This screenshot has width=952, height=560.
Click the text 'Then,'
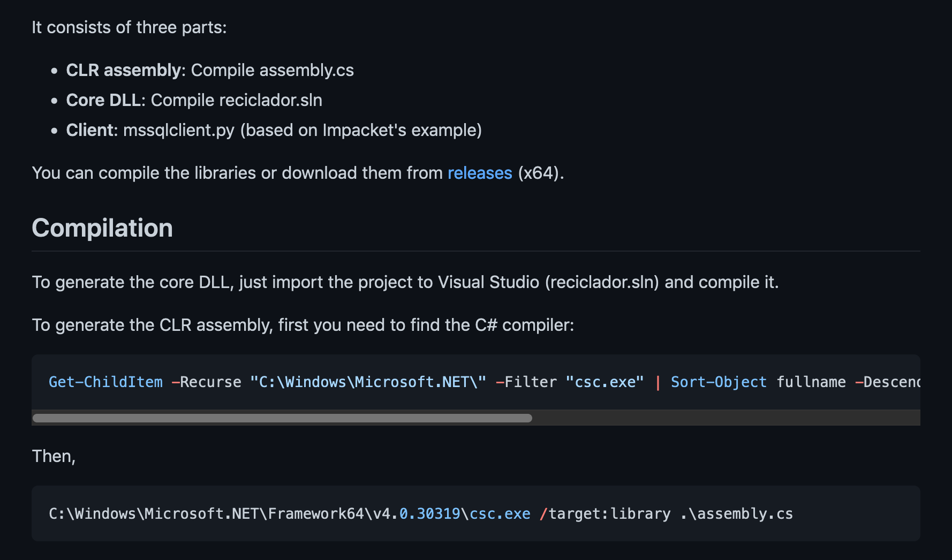coord(54,456)
